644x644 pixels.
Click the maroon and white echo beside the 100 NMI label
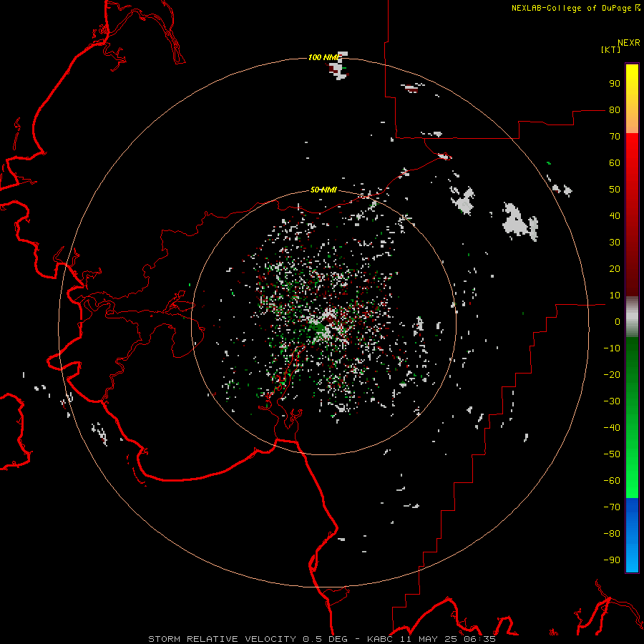pos(338,67)
